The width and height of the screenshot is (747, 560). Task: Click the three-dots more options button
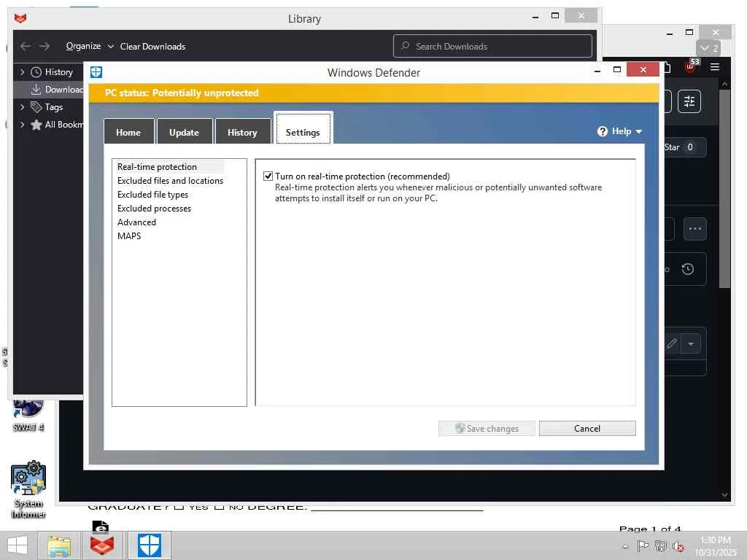pos(695,228)
